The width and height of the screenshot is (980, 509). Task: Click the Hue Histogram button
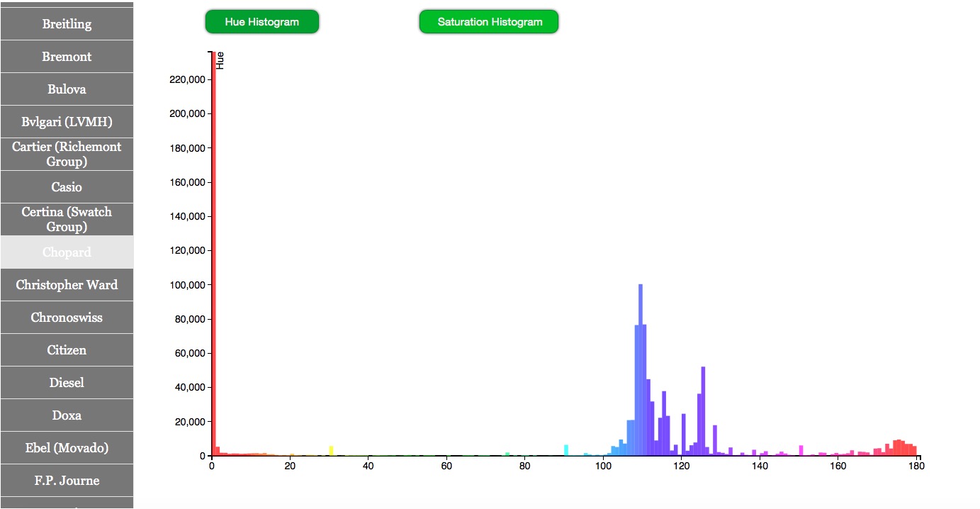261,22
